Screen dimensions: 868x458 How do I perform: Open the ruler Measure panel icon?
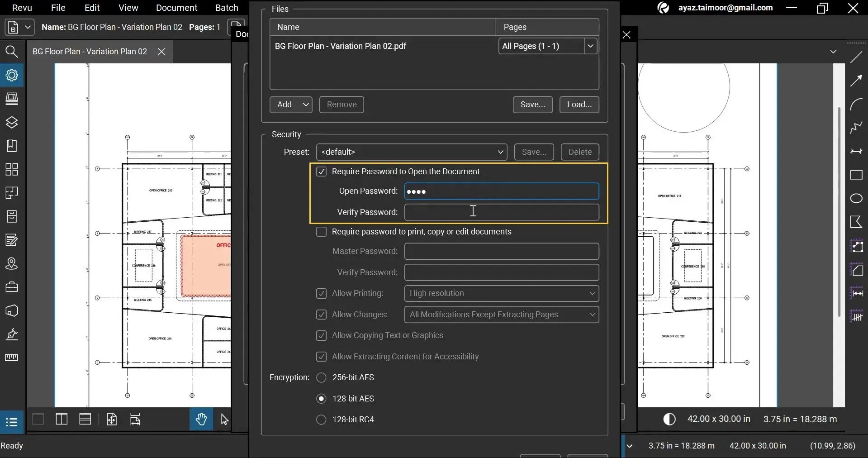(x=12, y=358)
